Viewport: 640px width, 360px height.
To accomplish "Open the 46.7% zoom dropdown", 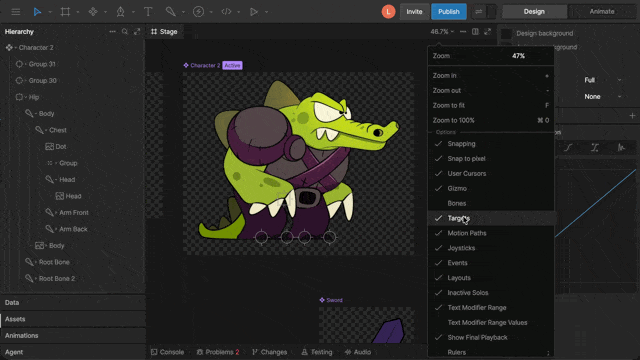I will pyautogui.click(x=442, y=31).
